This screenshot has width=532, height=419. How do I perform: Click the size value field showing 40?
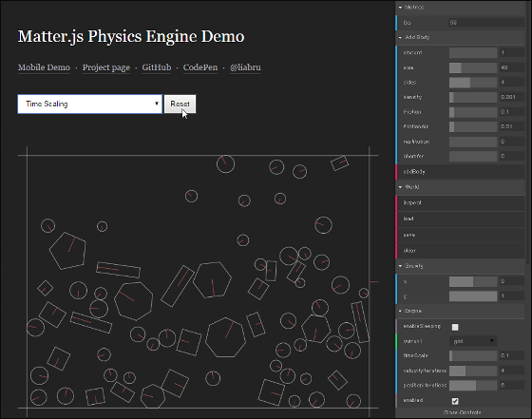(x=512, y=67)
